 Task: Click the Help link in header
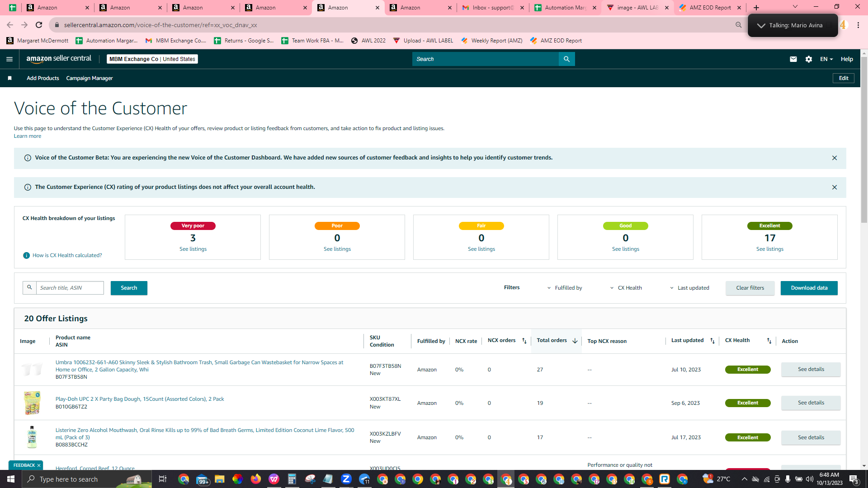click(847, 59)
